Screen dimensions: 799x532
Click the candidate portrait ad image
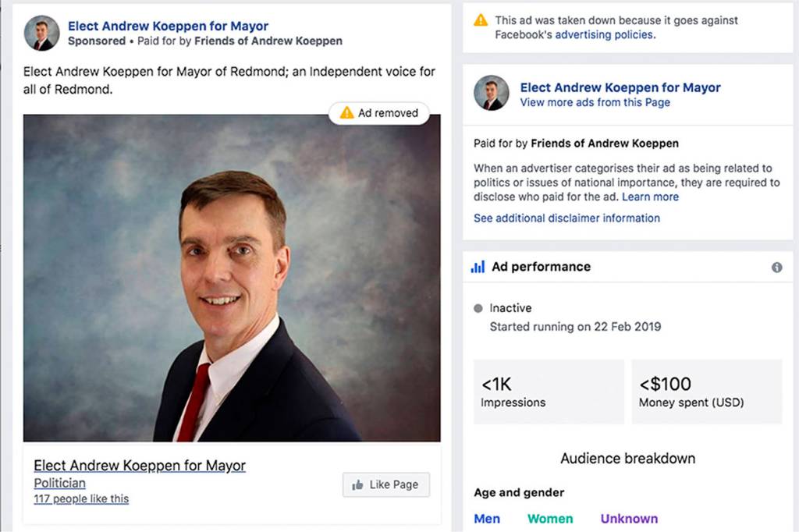coord(232,278)
